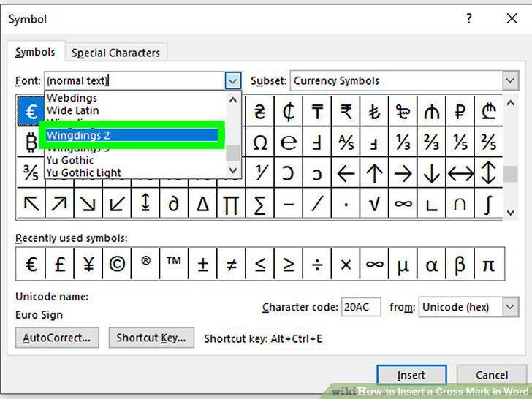Select the one fifth ⅕ fraction
Screen dimensions: 532x399
(460, 142)
